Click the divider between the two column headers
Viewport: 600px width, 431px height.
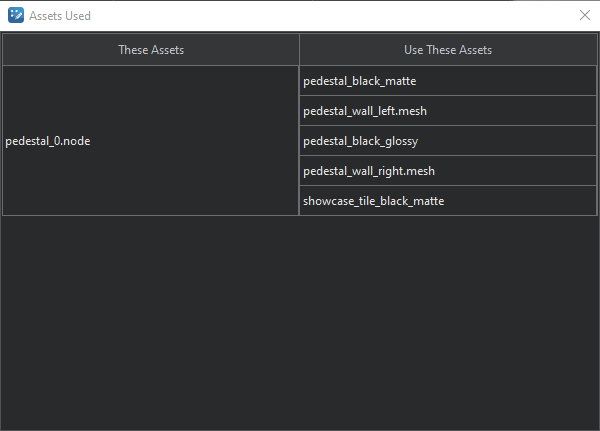pos(299,50)
